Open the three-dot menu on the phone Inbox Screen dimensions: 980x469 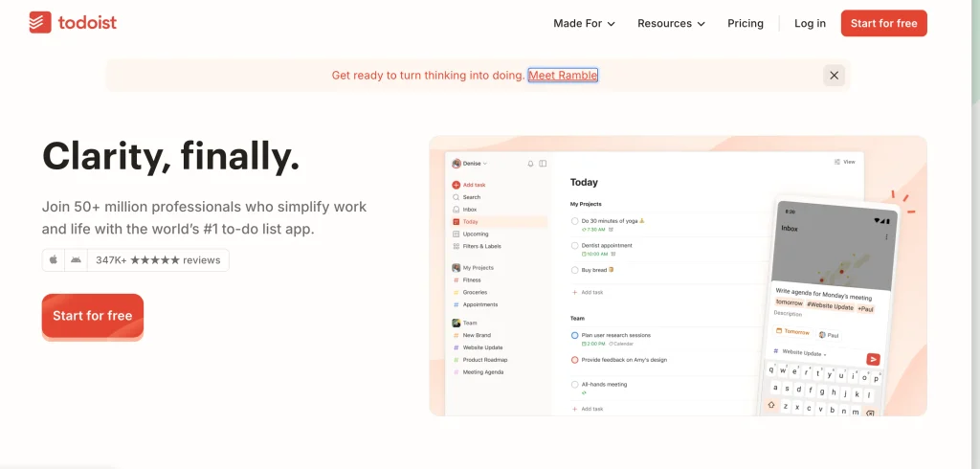(886, 237)
